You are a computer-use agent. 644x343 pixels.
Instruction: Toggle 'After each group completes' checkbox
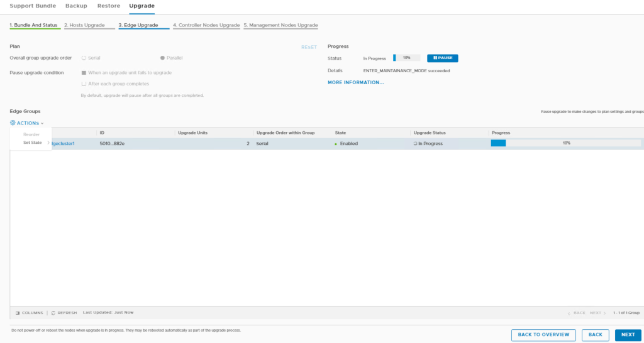pos(84,84)
